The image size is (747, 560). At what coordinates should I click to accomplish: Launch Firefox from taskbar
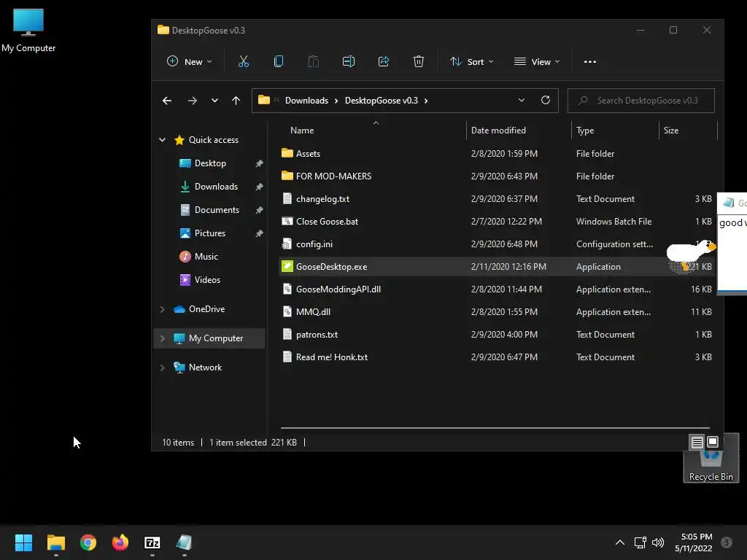120,542
